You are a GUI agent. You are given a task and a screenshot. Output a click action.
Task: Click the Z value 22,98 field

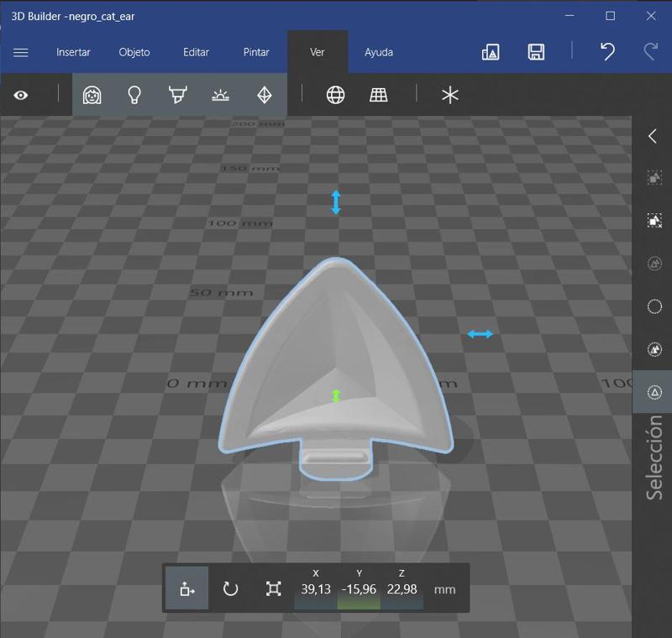[402, 589]
